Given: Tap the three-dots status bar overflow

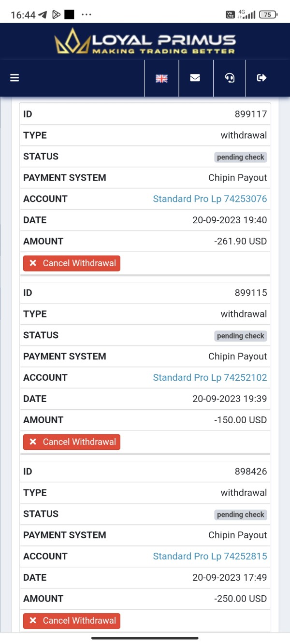Looking at the screenshot, I should (87, 14).
